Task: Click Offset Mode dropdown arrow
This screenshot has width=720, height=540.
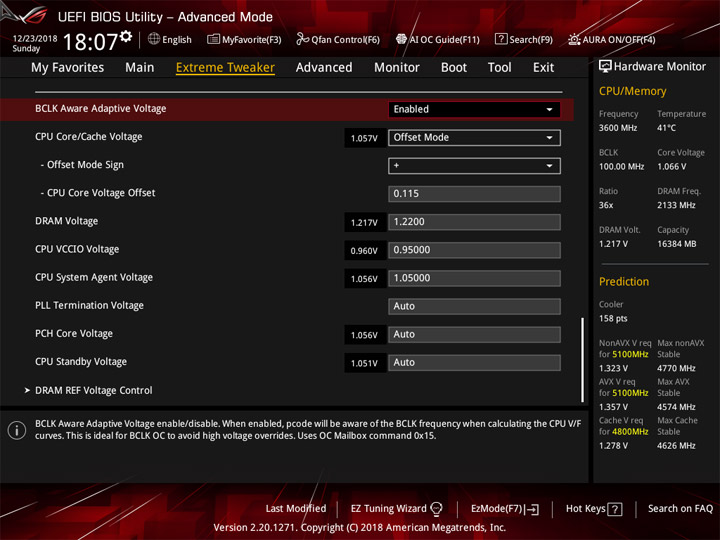Action: coord(549,138)
